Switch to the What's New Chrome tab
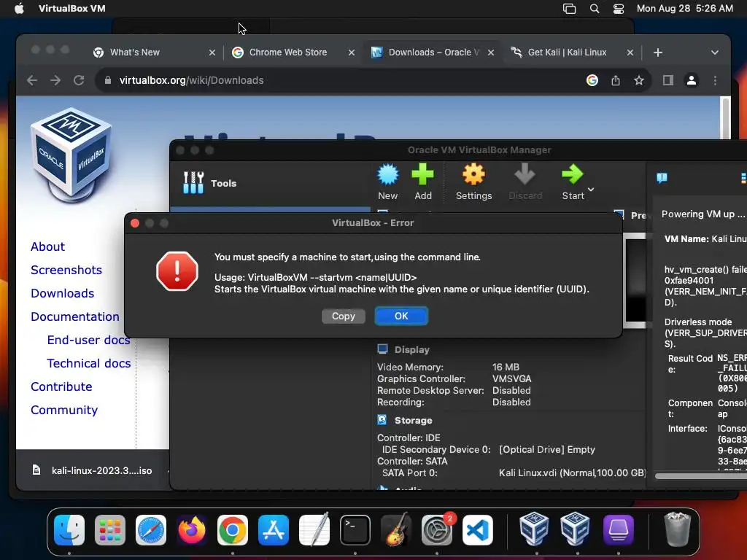This screenshot has width=747, height=560. 135,52
